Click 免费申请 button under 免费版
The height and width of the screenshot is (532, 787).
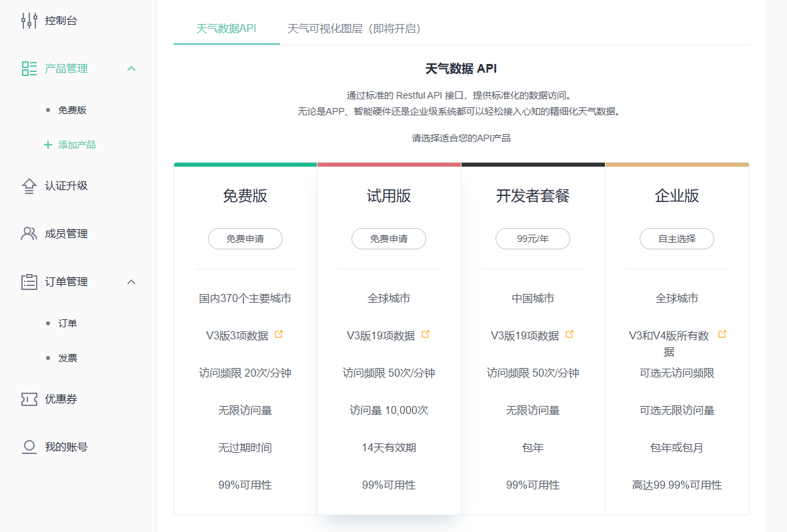pyautogui.click(x=245, y=239)
